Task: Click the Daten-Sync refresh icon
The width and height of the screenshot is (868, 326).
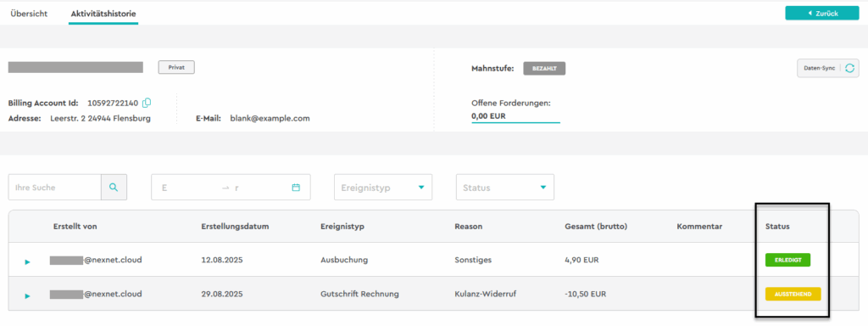Action: coord(849,68)
